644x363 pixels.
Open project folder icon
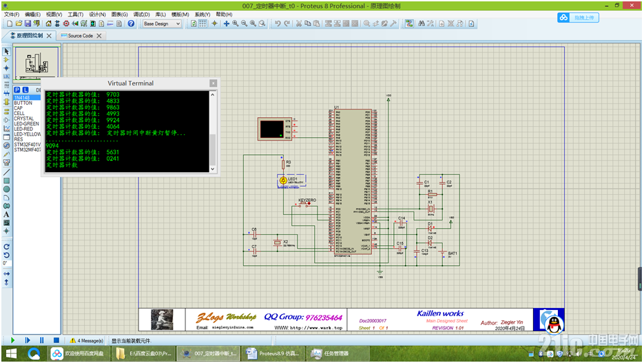[19, 24]
